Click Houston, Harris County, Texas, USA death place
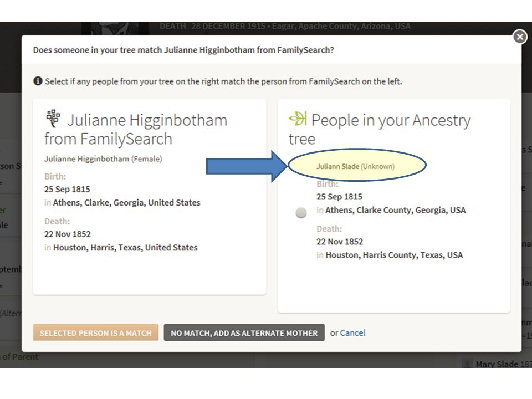Image resolution: width=532 pixels, height=399 pixels. (x=394, y=255)
